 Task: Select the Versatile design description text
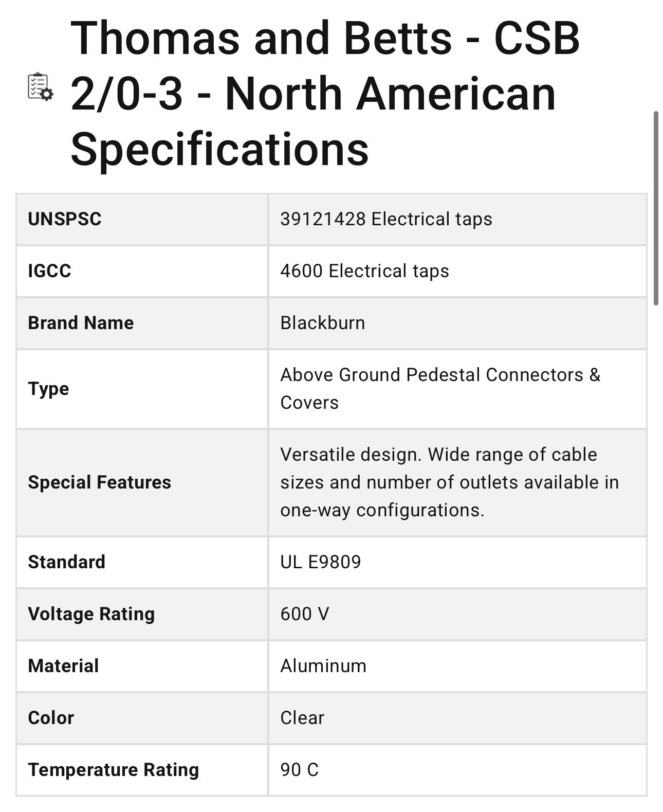coord(449,482)
